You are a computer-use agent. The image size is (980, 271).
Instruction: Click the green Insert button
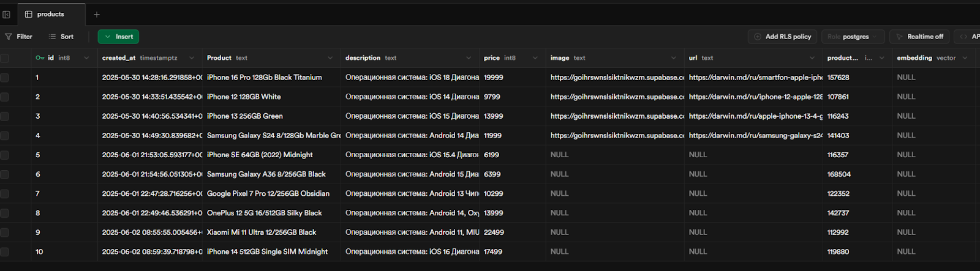coord(118,37)
